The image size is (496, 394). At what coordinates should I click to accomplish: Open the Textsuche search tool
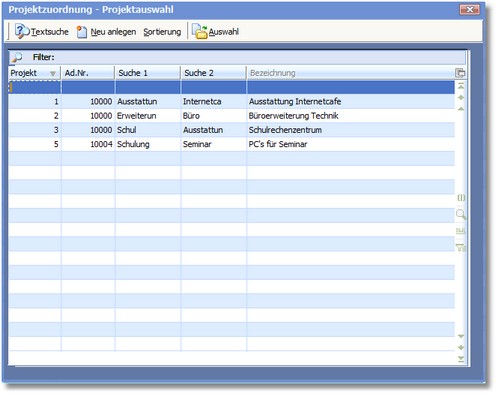click(x=42, y=32)
